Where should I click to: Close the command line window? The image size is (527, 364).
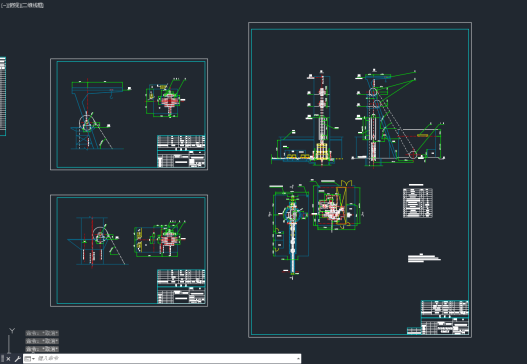click(8, 359)
